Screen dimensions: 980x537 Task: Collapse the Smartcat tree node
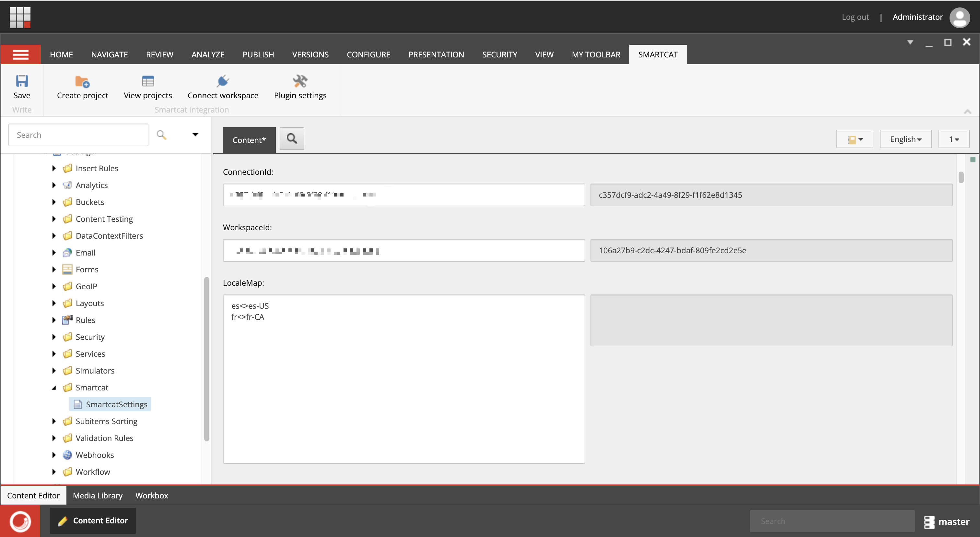[x=54, y=388]
